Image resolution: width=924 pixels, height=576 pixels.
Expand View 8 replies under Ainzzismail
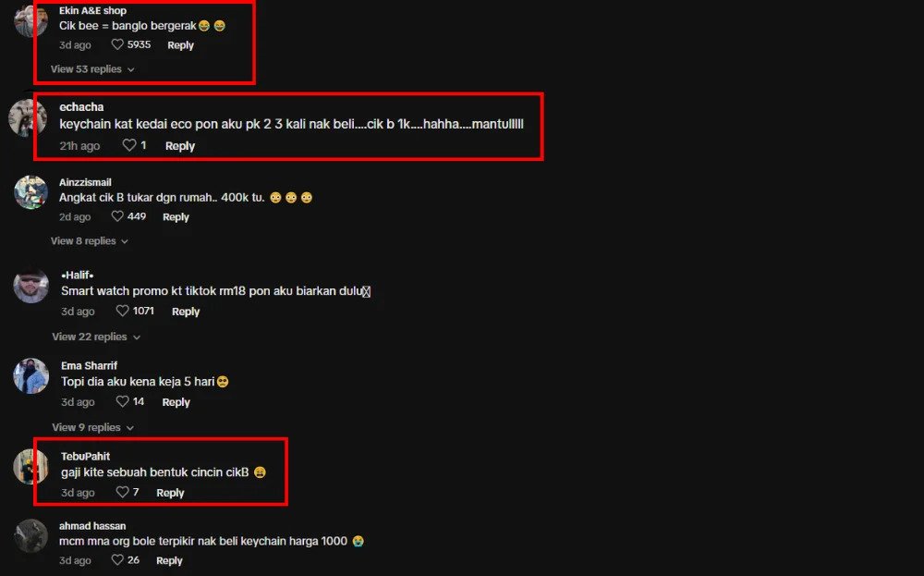coord(90,241)
